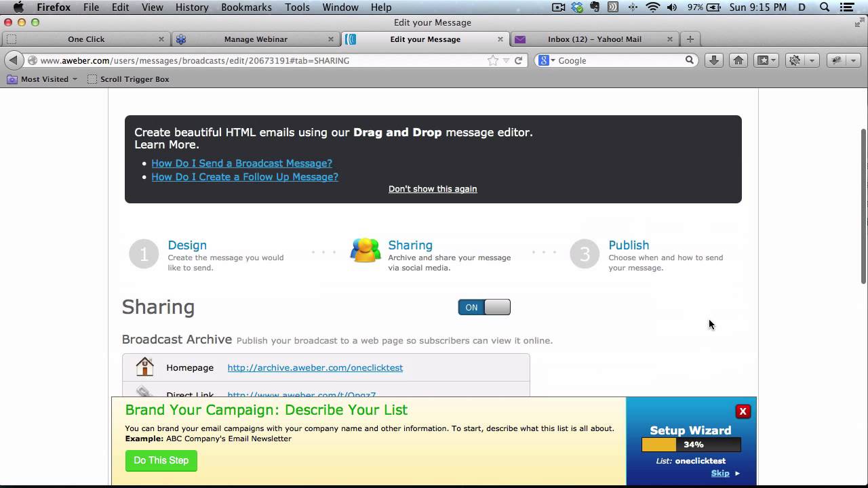The width and height of the screenshot is (868, 488).
Task: Open the Scroll Trigger Box bookmark
Action: (128, 79)
